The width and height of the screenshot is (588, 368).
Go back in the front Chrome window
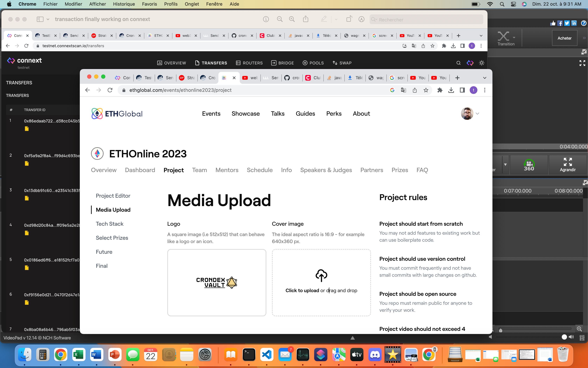click(87, 90)
